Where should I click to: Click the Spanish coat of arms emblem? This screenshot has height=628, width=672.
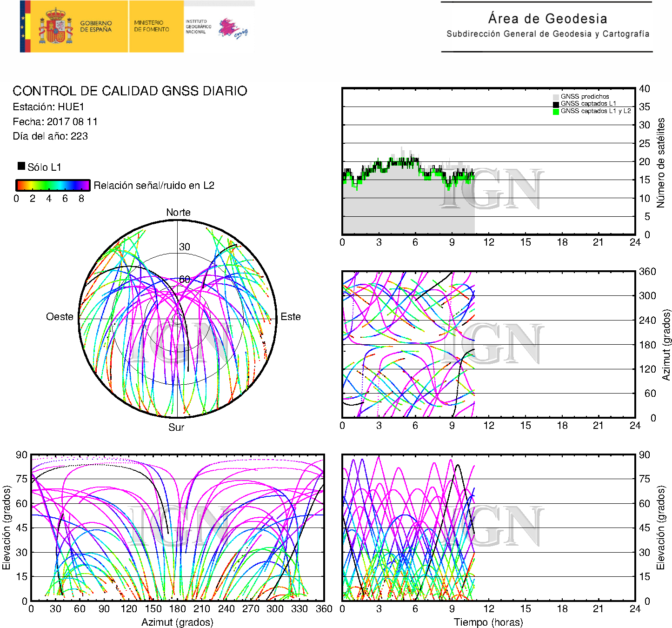pos(55,27)
